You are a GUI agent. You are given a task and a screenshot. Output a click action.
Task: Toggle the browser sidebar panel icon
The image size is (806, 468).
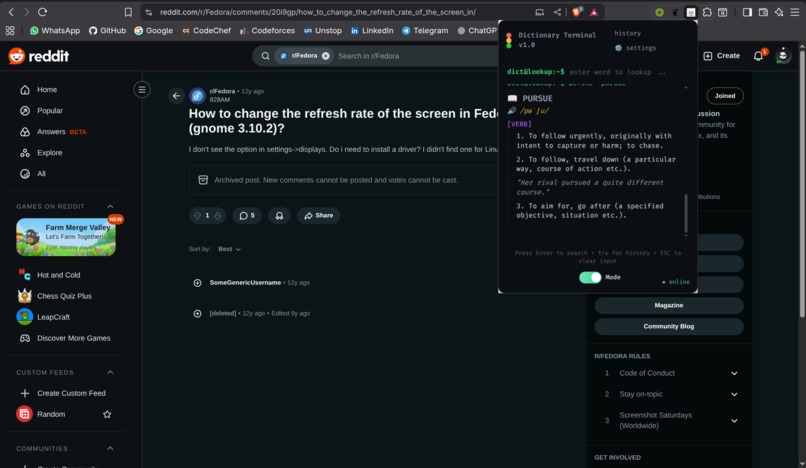747,12
